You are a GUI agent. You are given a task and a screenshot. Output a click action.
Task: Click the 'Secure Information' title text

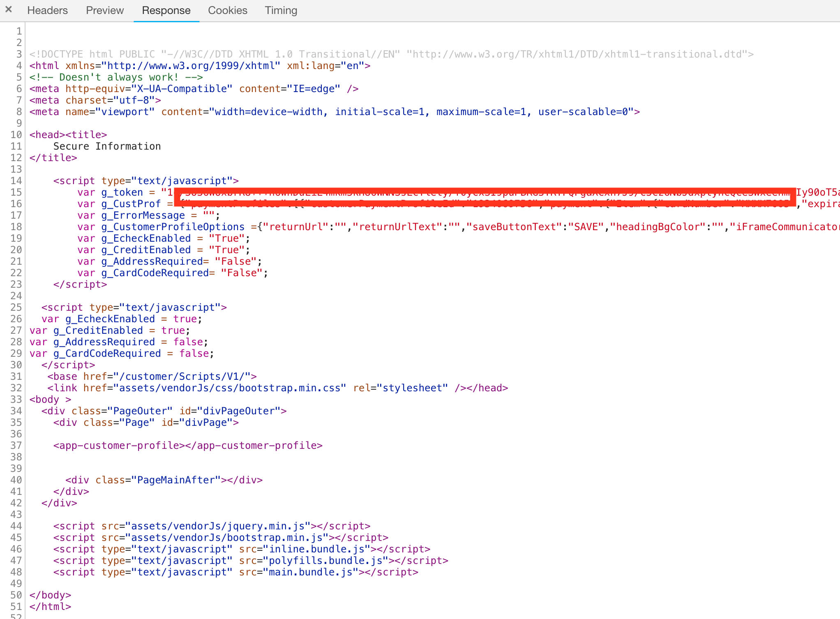click(x=107, y=146)
